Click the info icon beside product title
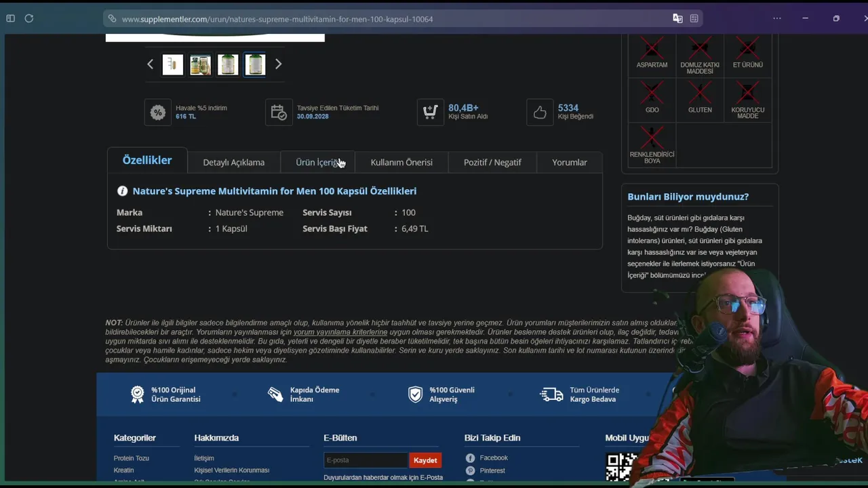The image size is (868, 488). [x=123, y=191]
